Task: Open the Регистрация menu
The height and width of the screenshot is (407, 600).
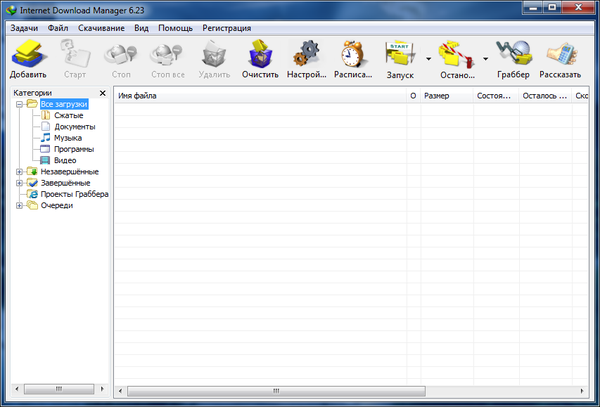Action: [x=226, y=28]
